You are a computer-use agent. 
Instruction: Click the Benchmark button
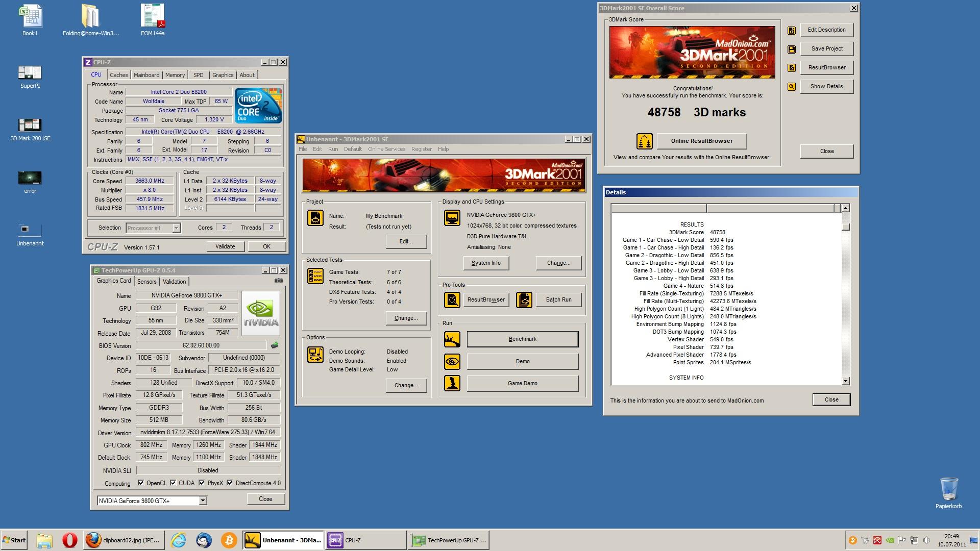523,339
